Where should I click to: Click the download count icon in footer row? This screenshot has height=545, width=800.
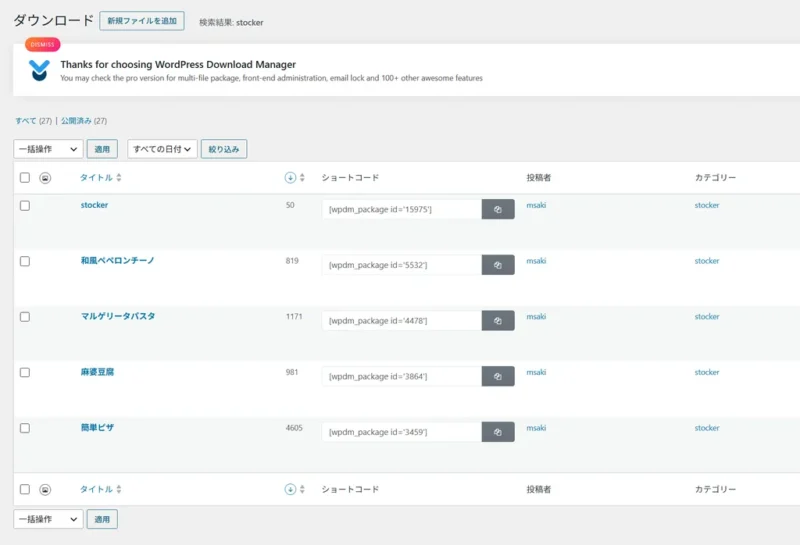tap(290, 489)
